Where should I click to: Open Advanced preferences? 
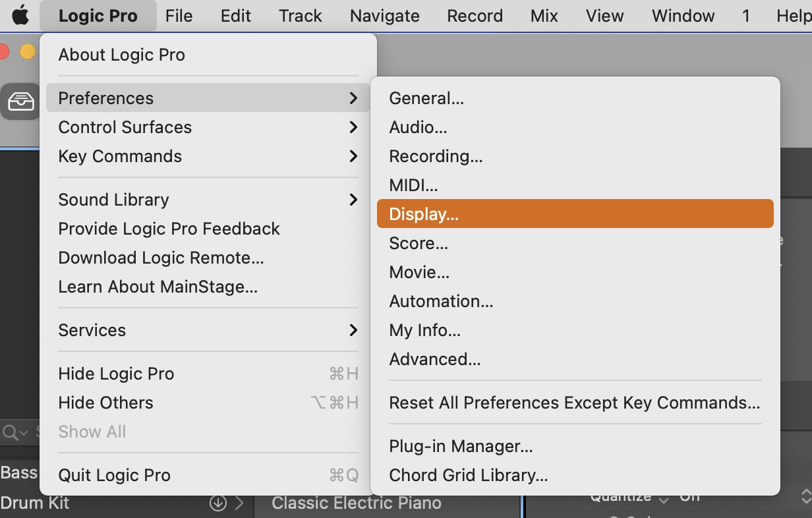575,359
